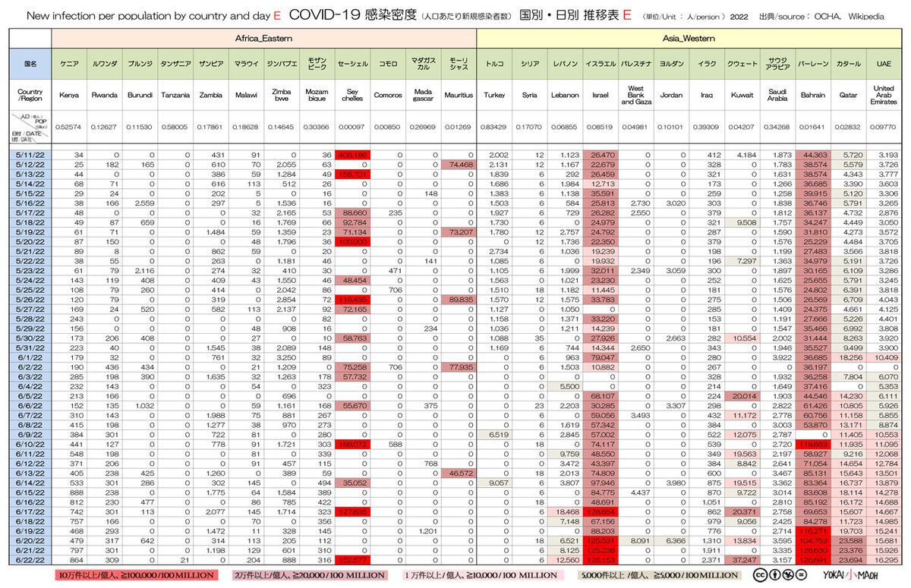Select the Mauritius column header
Viewport: 911px width, 588px height.
(x=459, y=96)
